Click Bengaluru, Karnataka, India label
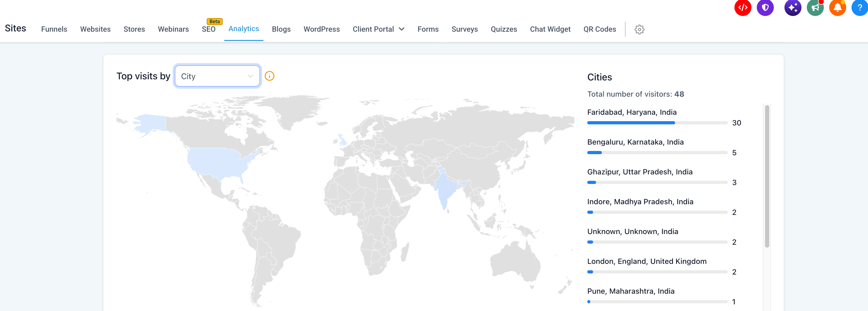The width and height of the screenshot is (868, 311). pos(635,142)
